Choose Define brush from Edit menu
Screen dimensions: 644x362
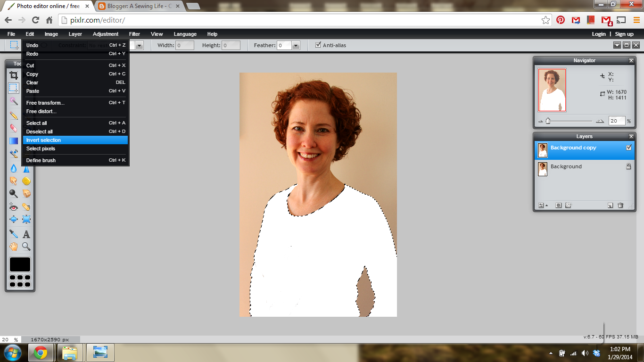click(75, 160)
